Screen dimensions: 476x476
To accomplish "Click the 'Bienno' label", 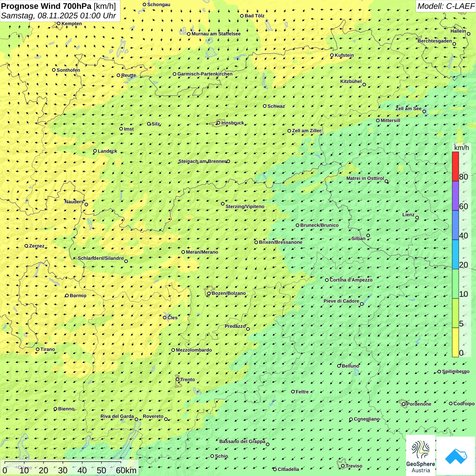I will pyautogui.click(x=66, y=409).
